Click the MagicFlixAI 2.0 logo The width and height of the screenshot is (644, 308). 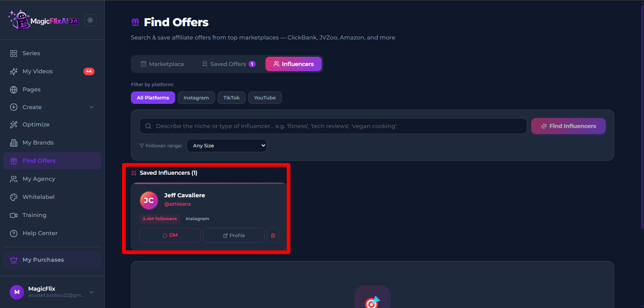43,20
